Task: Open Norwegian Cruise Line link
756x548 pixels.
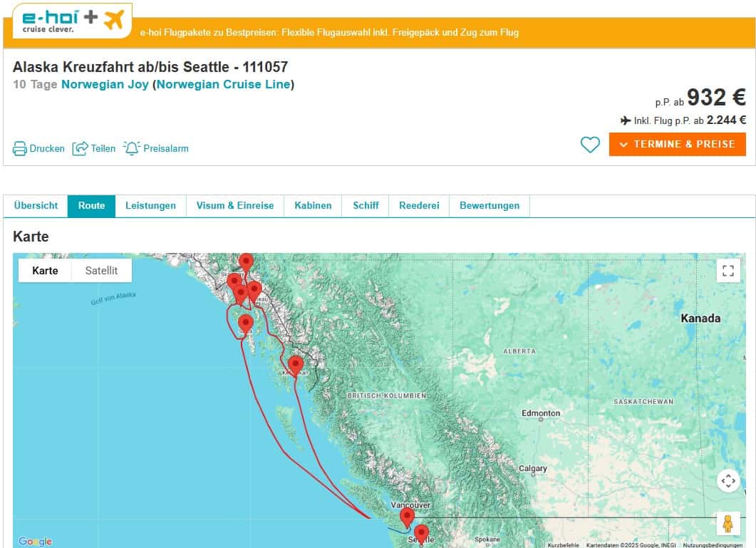Action: [x=223, y=85]
